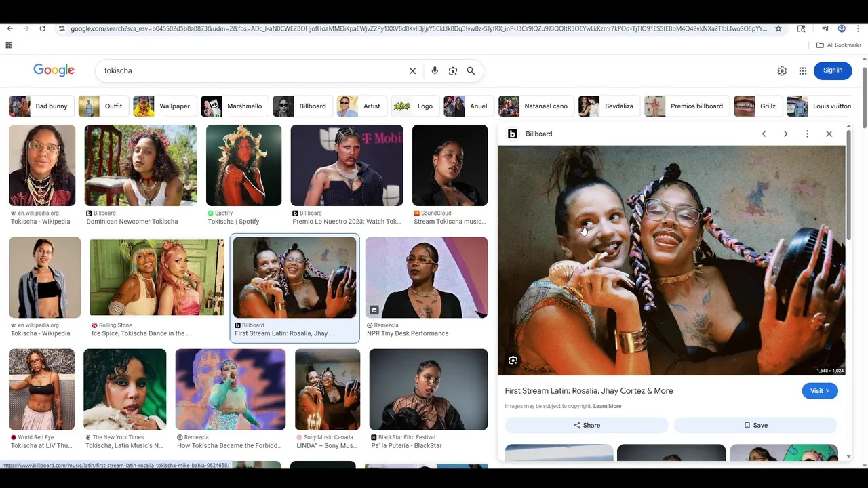Open preview panel more options menu
Image resolution: width=868 pixels, height=488 pixels.
click(807, 134)
